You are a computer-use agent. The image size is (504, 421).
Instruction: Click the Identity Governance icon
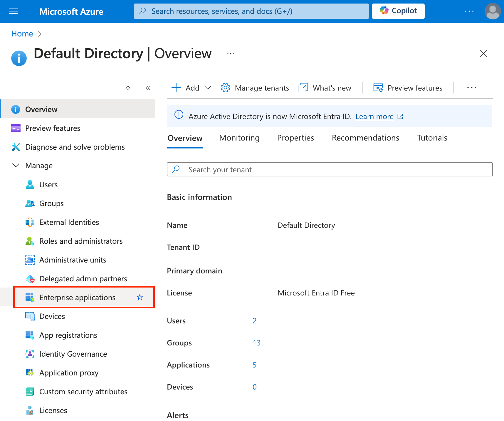pos(30,354)
